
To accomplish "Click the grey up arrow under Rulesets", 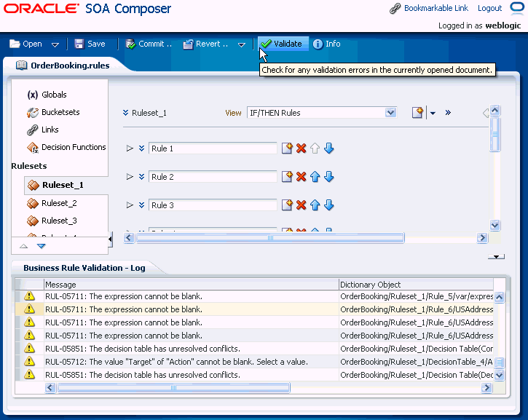I will coord(23,246).
